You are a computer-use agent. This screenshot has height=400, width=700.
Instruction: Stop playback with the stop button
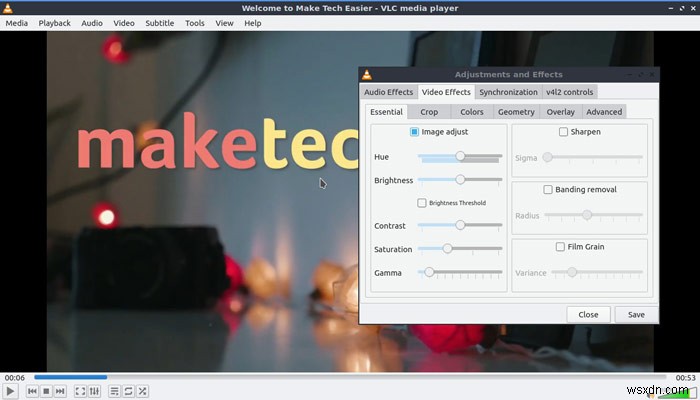click(x=46, y=392)
